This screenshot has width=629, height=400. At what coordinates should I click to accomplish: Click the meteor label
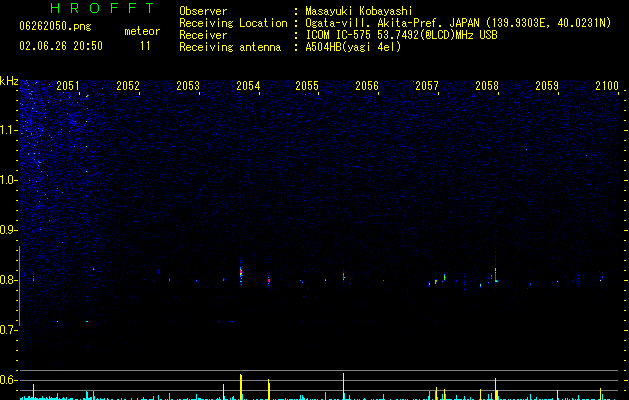[x=142, y=31]
